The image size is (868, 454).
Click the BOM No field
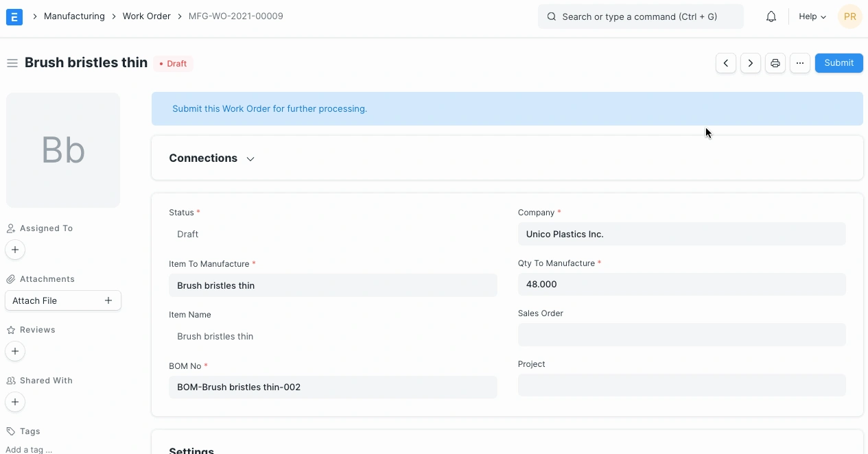333,387
